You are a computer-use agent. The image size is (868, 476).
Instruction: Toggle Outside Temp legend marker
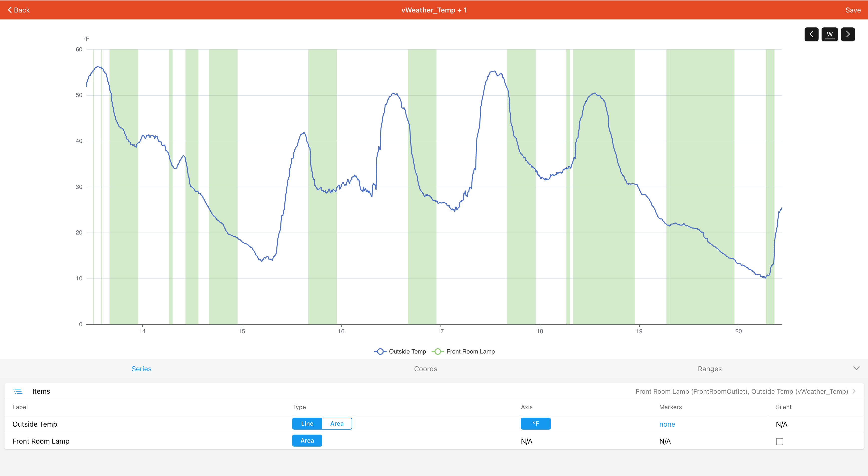click(x=380, y=352)
